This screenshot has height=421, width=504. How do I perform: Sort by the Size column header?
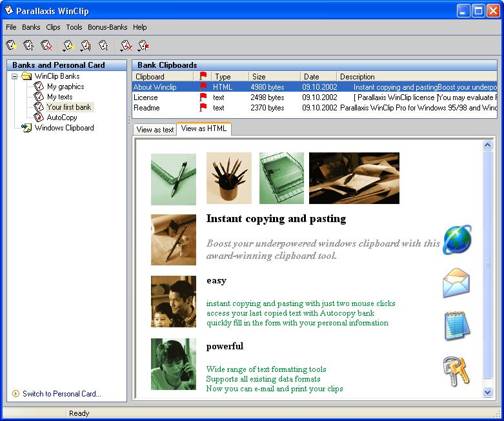pos(274,77)
